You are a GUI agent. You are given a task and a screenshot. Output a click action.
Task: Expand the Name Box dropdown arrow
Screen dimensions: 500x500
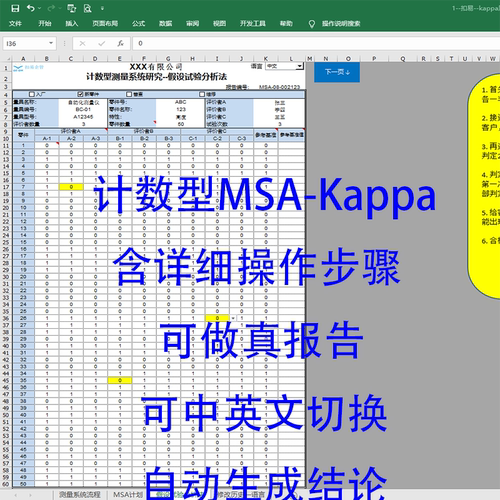click(x=51, y=43)
